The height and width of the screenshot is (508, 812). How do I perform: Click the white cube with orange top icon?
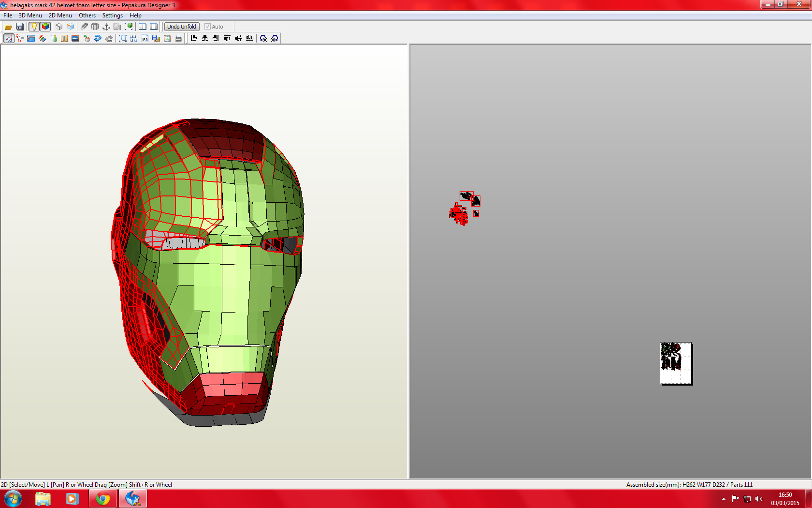pyautogui.click(x=71, y=27)
